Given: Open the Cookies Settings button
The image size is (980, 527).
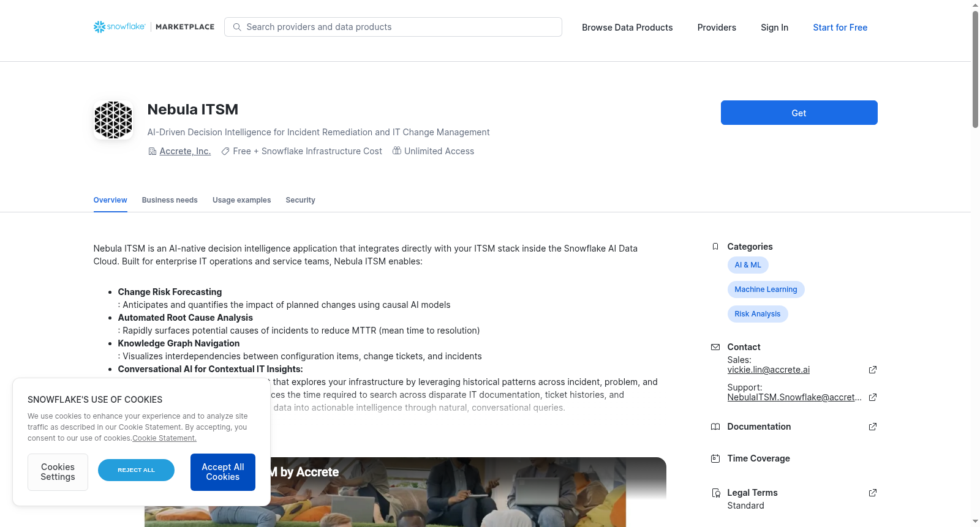Looking at the screenshot, I should [x=58, y=472].
